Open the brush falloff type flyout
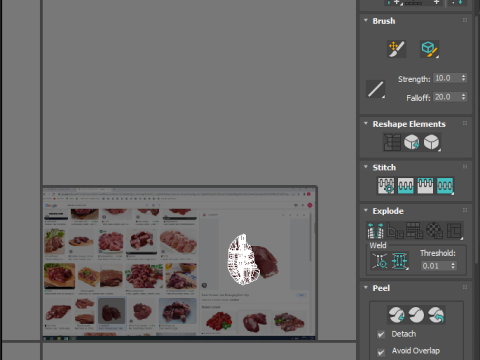This screenshot has height=360, width=480. (375, 89)
